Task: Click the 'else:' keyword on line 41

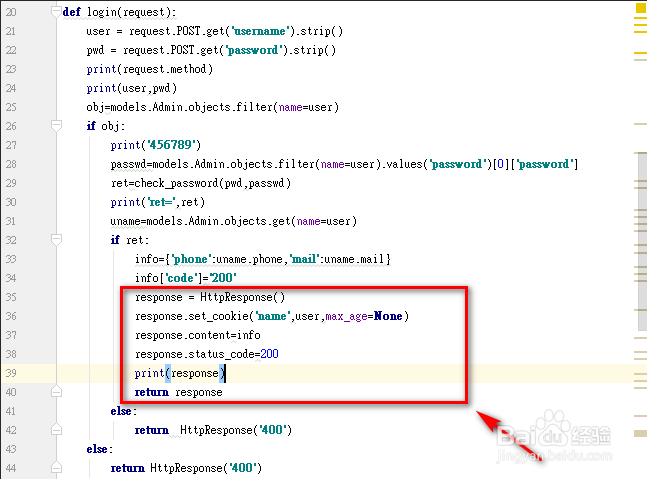Action: [x=123, y=411]
